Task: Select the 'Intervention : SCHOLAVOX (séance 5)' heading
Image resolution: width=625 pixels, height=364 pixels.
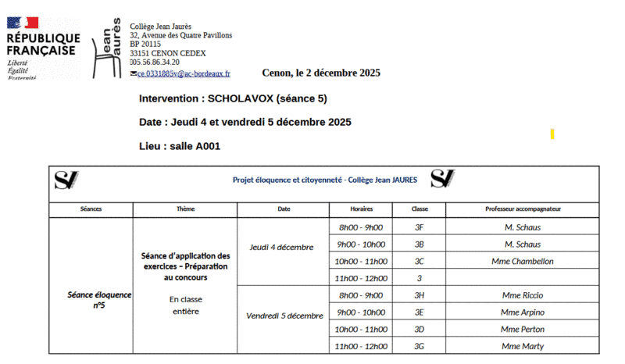Action: click(233, 99)
